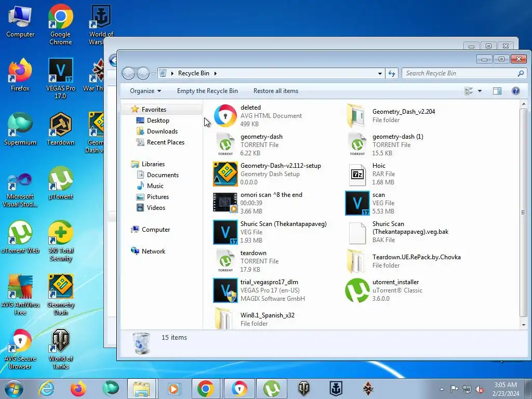This screenshot has height=399, width=532.
Task: Select the deleted AVG HTML Document file
Action: click(258, 116)
